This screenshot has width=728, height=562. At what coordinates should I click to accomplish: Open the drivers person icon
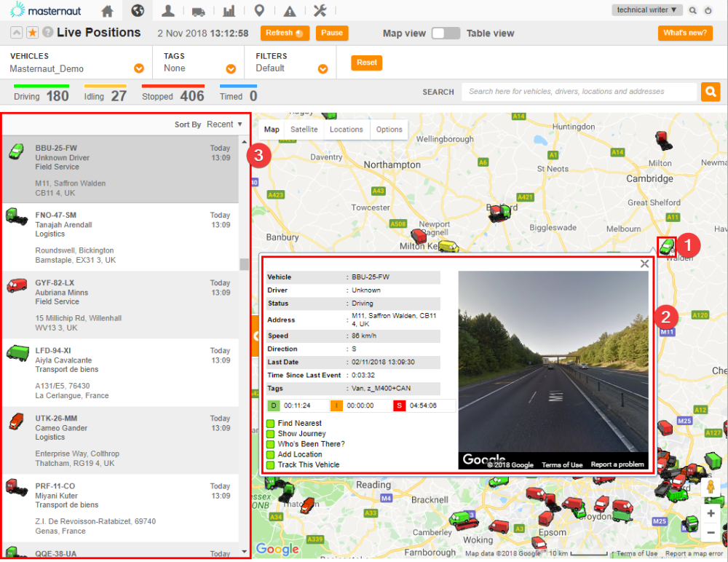click(167, 11)
